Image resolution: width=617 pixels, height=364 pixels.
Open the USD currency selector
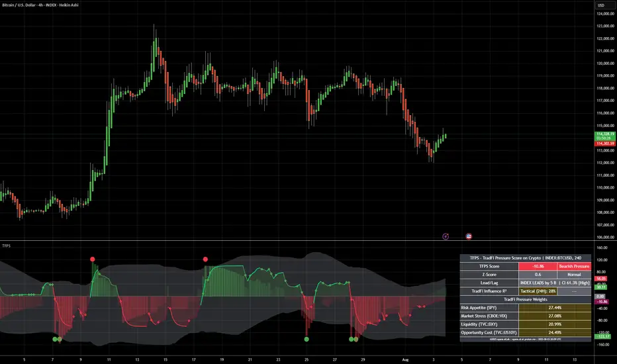pyautogui.click(x=601, y=5)
